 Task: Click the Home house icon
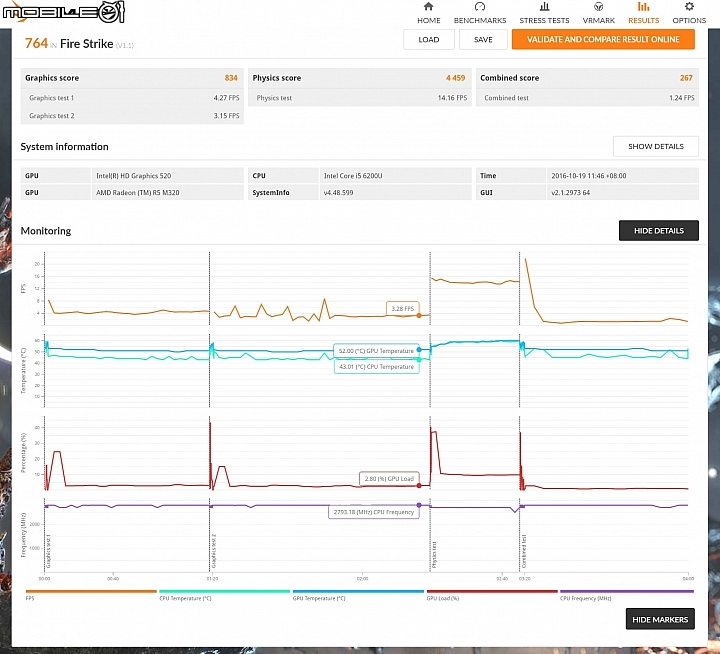tap(428, 6)
